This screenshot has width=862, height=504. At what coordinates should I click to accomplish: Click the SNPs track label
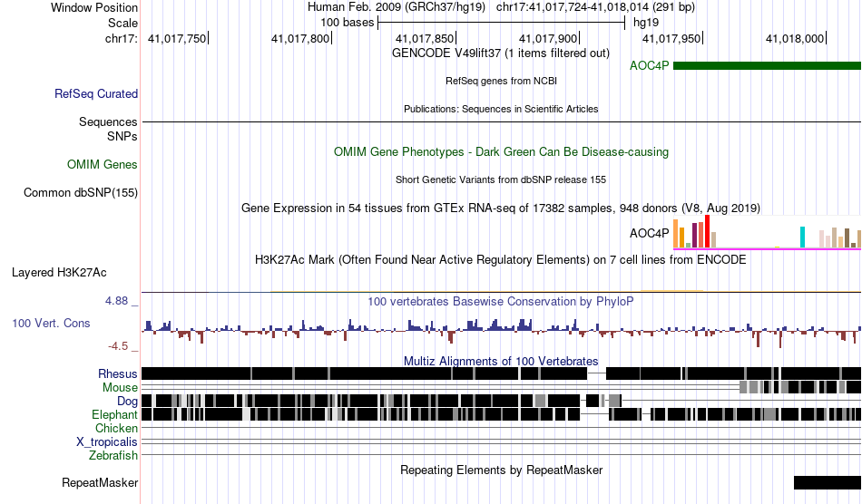pos(122,136)
